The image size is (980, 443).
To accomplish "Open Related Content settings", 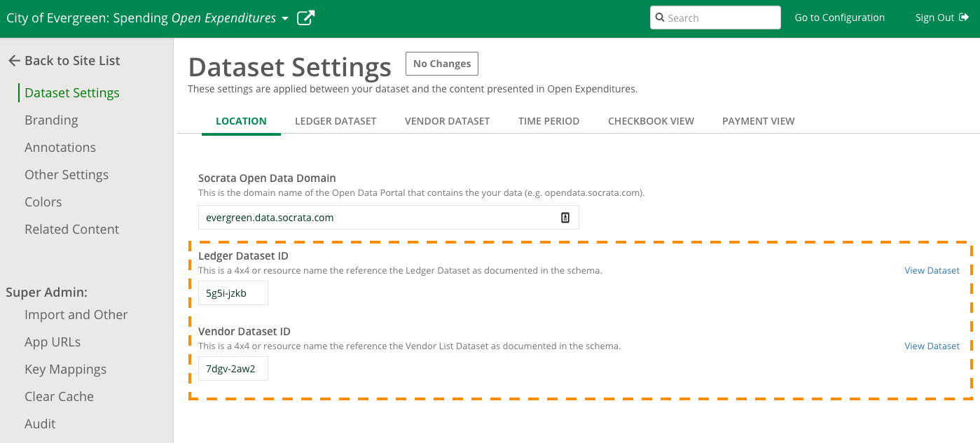I will click(x=71, y=229).
